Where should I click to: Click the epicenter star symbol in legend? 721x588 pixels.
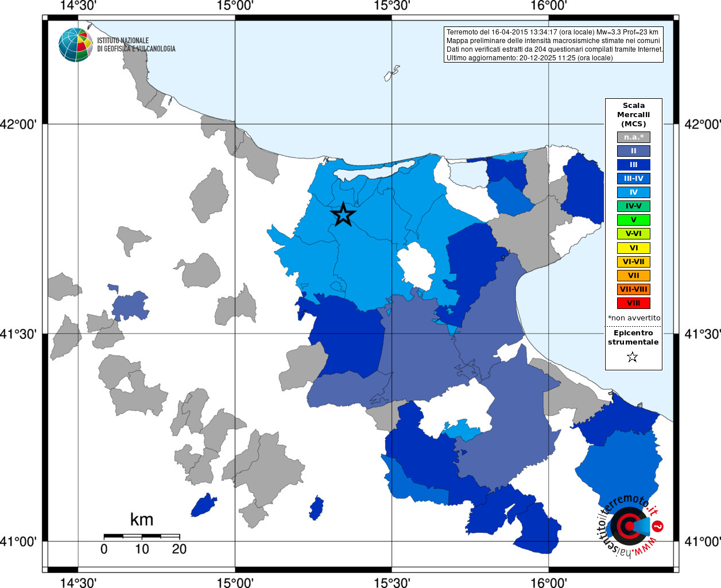pyautogui.click(x=633, y=357)
